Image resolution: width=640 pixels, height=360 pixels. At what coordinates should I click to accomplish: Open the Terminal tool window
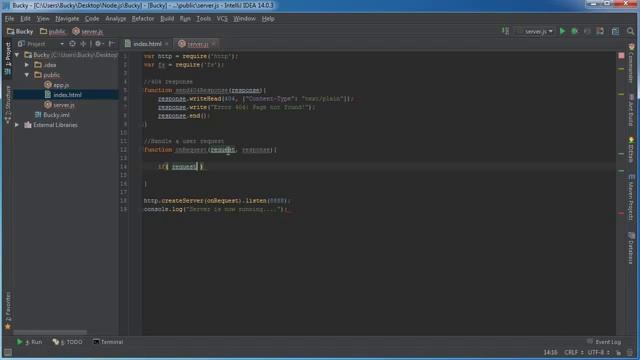point(108,342)
